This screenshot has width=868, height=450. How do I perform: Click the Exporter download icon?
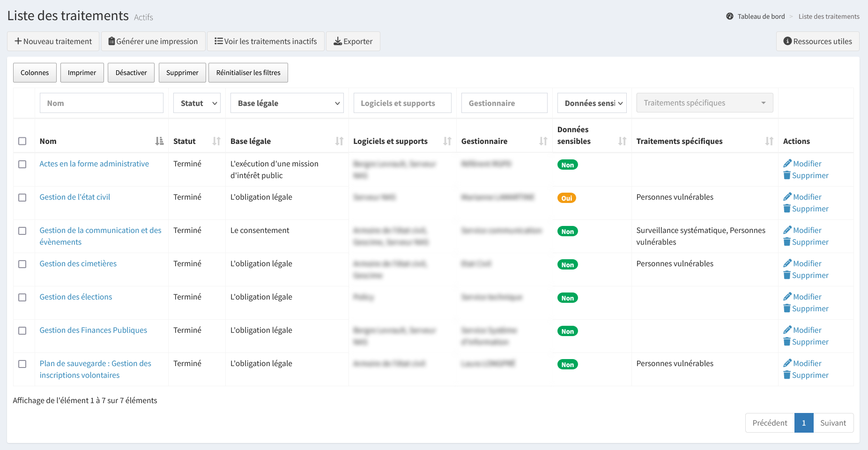[337, 41]
